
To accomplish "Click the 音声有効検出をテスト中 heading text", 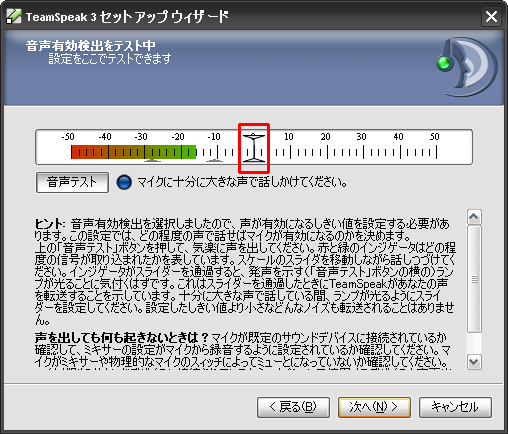I will pos(91,45).
